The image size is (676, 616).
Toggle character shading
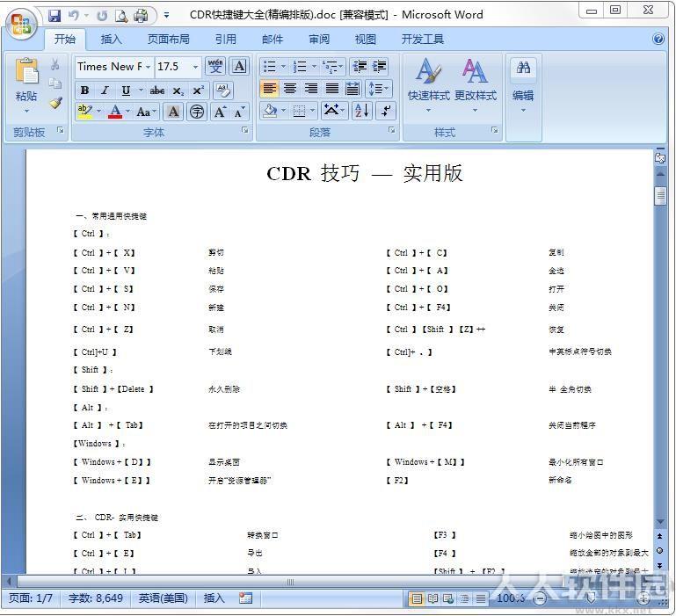(173, 112)
